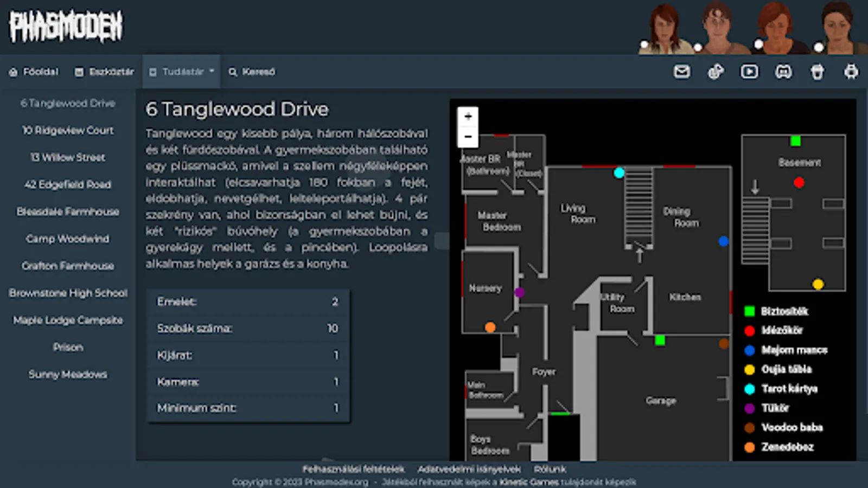Click the Living Room label on map
Image resolution: width=868 pixels, height=488 pixels.
click(578, 214)
